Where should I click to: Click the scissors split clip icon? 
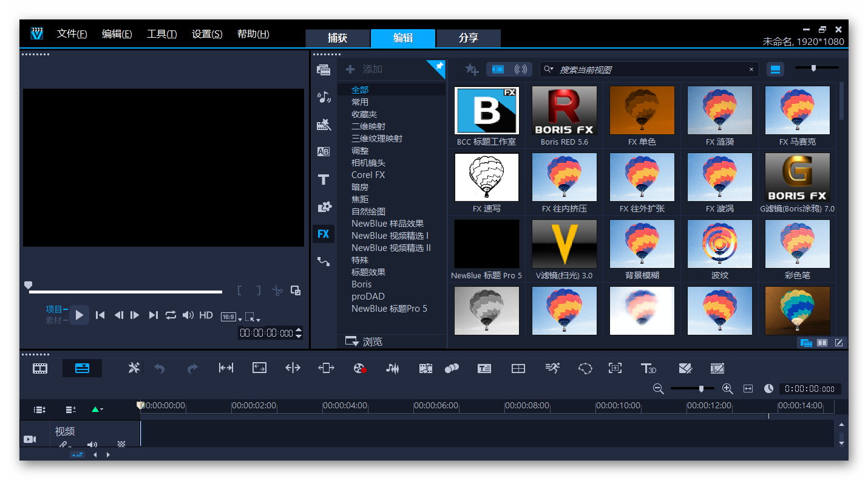pos(277,290)
